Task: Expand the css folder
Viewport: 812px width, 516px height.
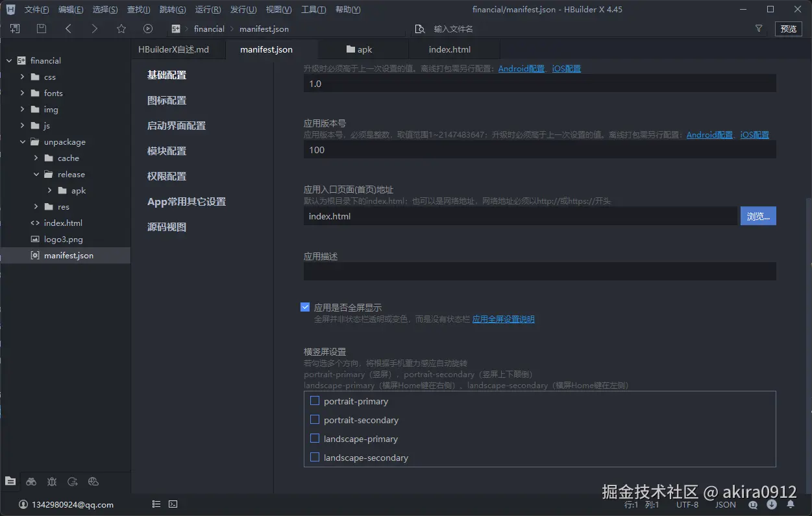Action: coord(22,77)
